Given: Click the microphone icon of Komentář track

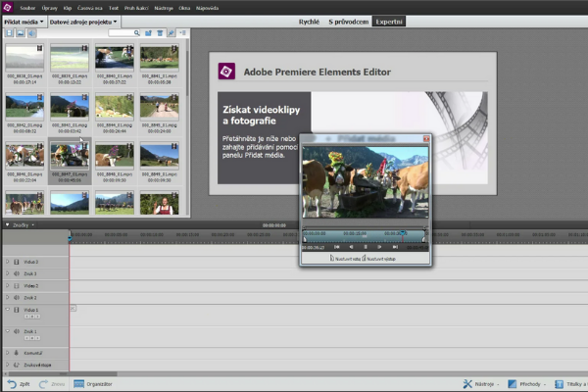Looking at the screenshot, I should (x=17, y=353).
